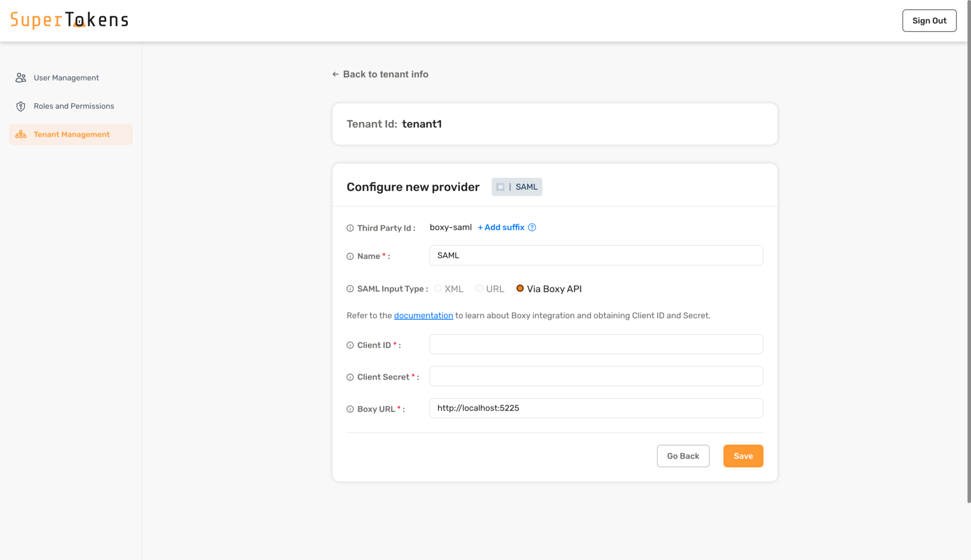The height and width of the screenshot is (560, 971).
Task: Click inside the empty Client ID field
Action: 596,344
